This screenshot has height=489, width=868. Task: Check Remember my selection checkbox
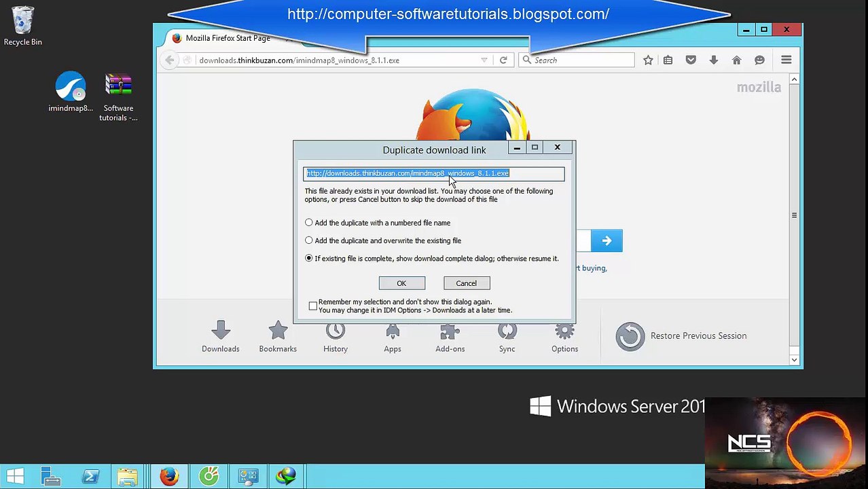click(x=313, y=306)
